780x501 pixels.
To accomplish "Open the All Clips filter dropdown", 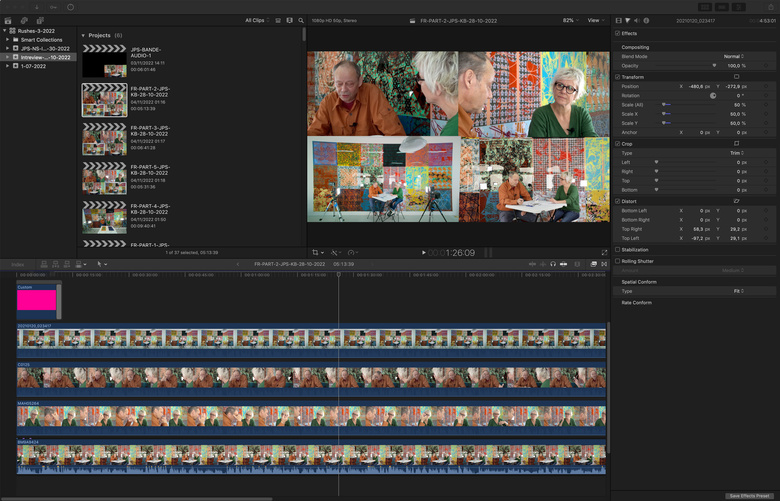I will tap(259, 20).
